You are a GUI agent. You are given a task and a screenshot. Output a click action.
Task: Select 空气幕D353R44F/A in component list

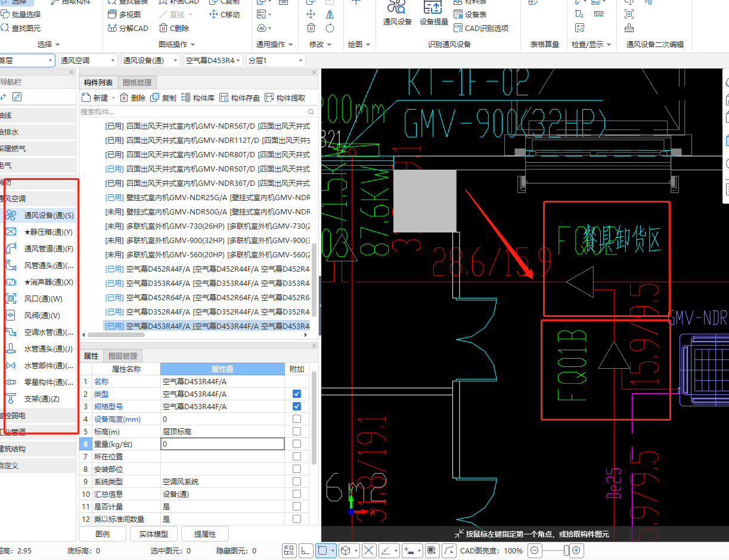tap(207, 283)
